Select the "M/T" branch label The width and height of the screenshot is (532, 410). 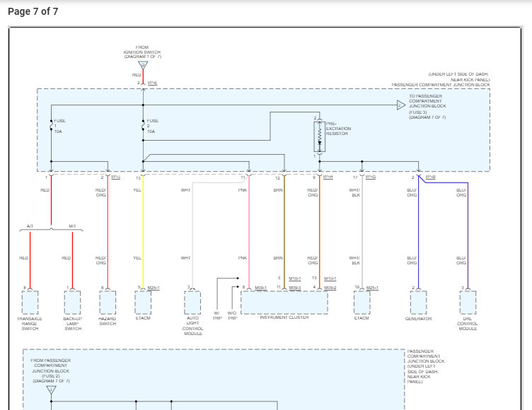(72, 226)
